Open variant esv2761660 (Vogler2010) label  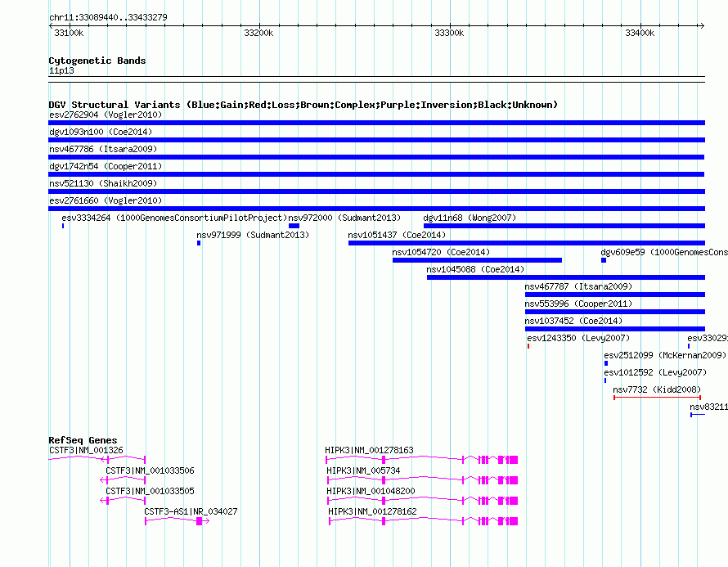coord(106,200)
